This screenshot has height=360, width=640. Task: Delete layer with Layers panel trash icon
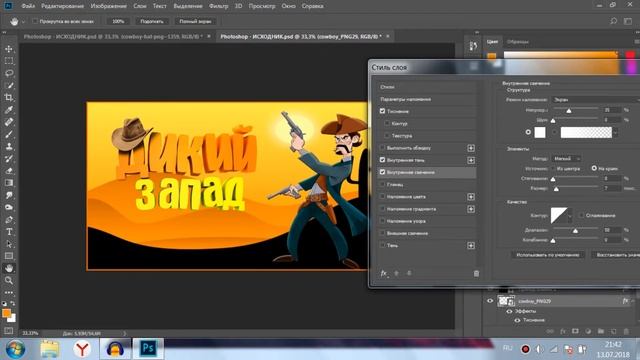click(x=626, y=331)
